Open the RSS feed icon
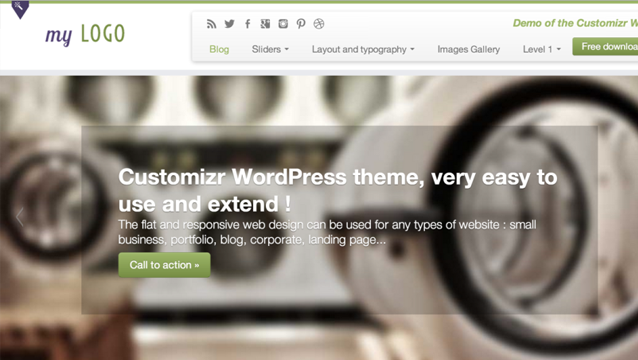Image resolution: width=638 pixels, height=360 pixels. click(211, 24)
